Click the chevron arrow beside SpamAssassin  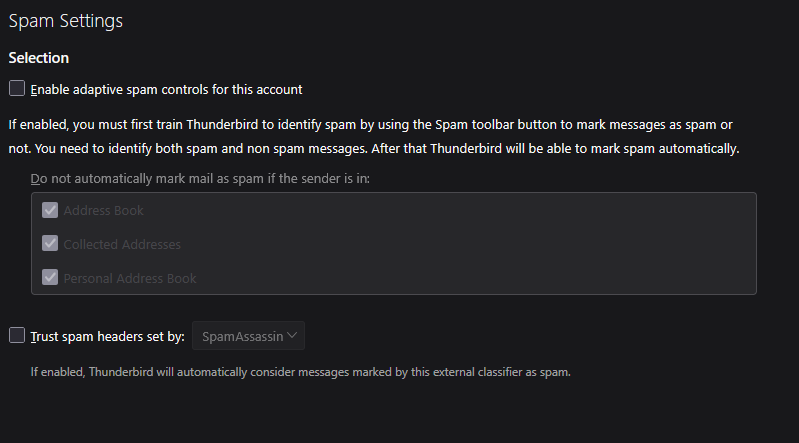click(x=292, y=336)
